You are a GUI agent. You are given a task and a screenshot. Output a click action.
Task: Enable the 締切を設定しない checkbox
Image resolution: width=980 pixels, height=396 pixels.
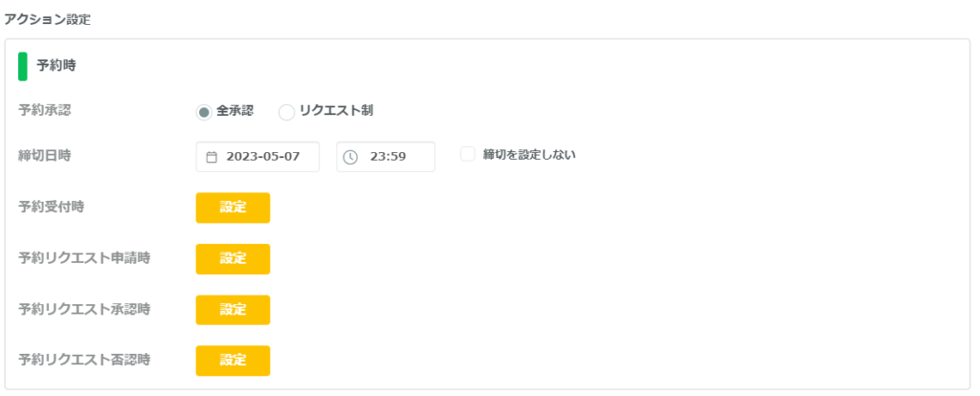click(467, 154)
